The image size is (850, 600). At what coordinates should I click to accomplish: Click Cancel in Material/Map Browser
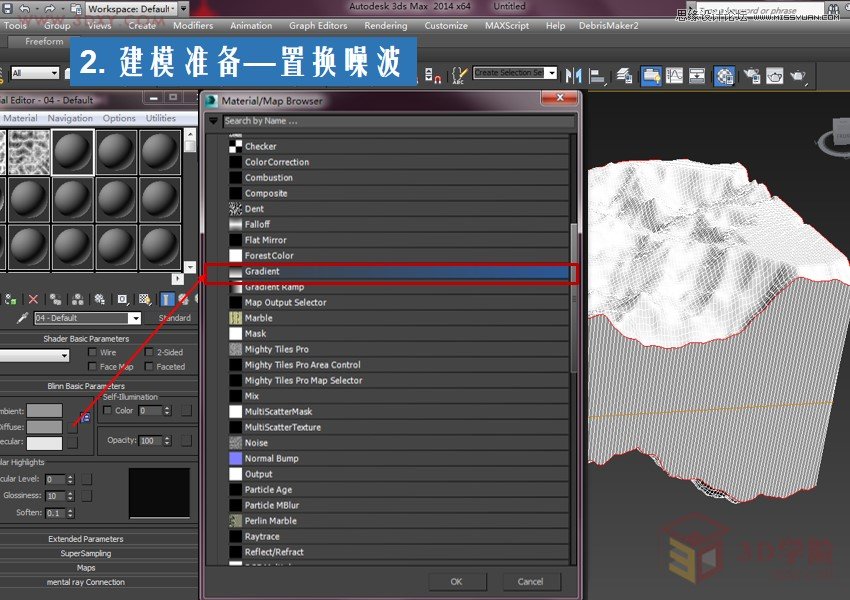point(530,582)
